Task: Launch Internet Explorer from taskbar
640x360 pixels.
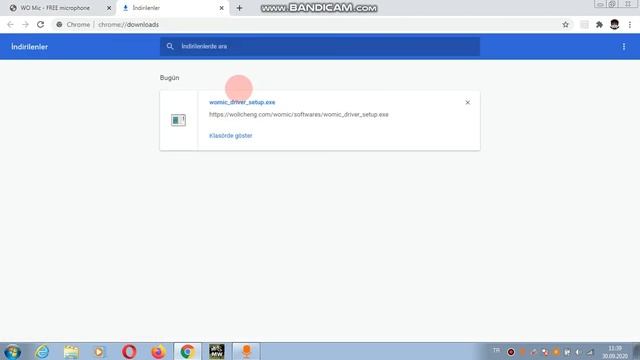Action: (x=42, y=351)
